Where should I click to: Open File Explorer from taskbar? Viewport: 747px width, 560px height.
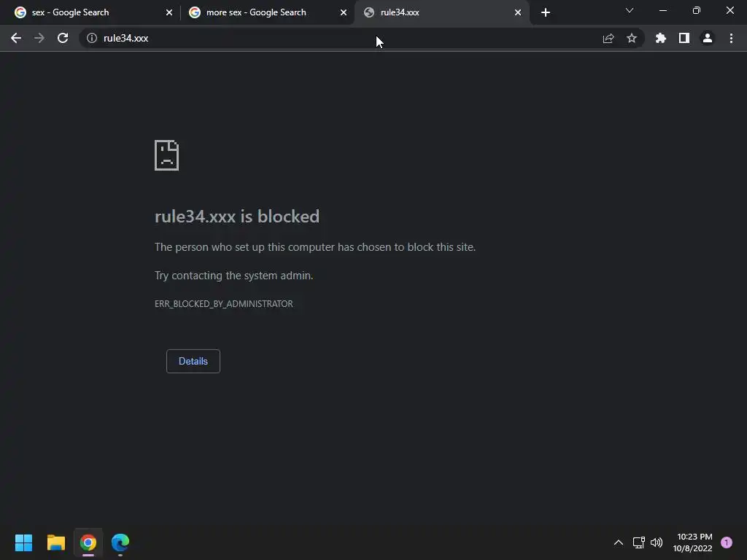tap(56, 542)
